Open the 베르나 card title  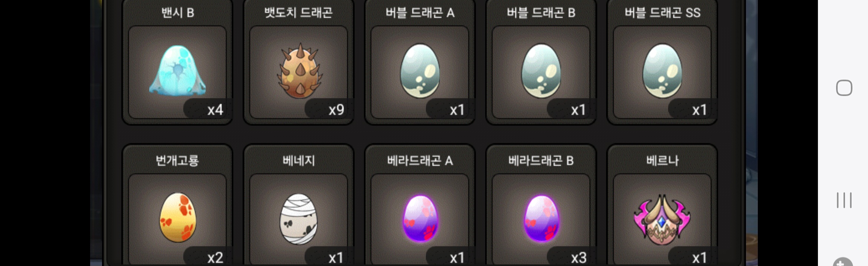pos(662,161)
